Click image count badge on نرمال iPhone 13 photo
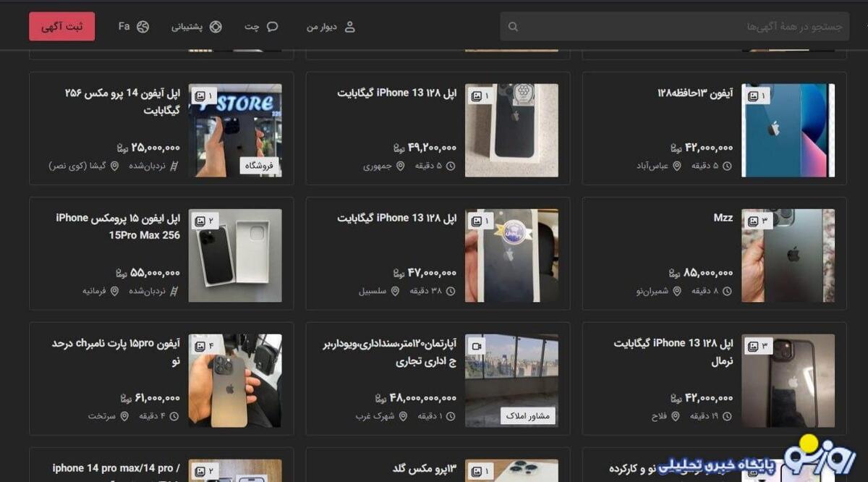 757,346
